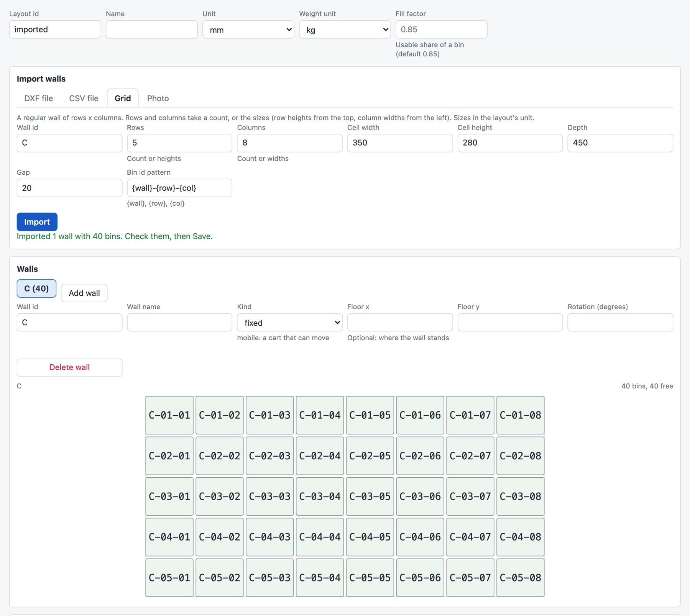Open the Photo import tab
This screenshot has height=616, width=690.
point(158,98)
